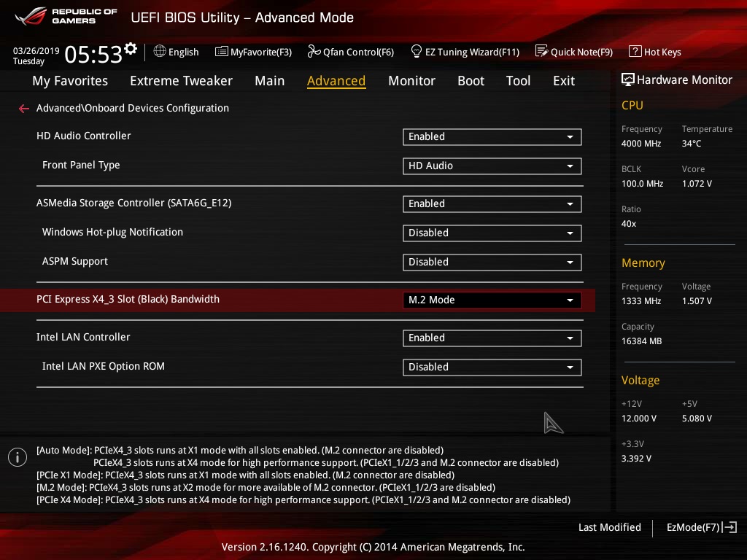Go to Main tab
This screenshot has height=560, width=747.
pyautogui.click(x=270, y=81)
